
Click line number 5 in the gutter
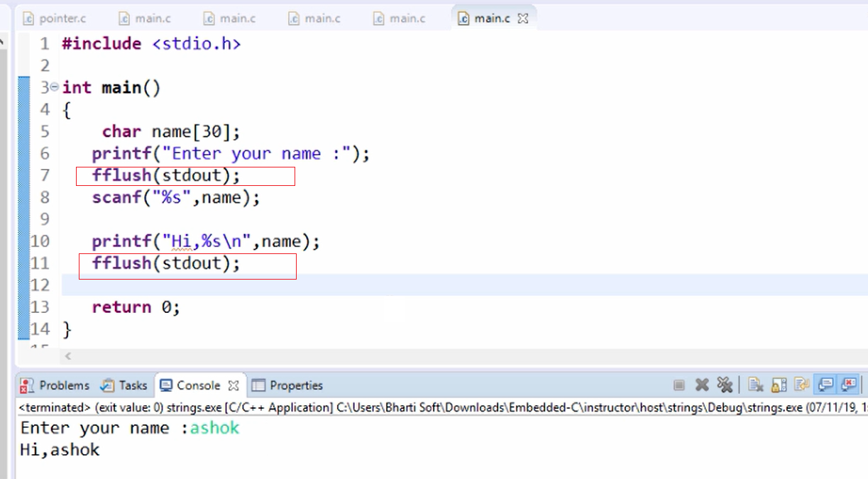(x=45, y=131)
